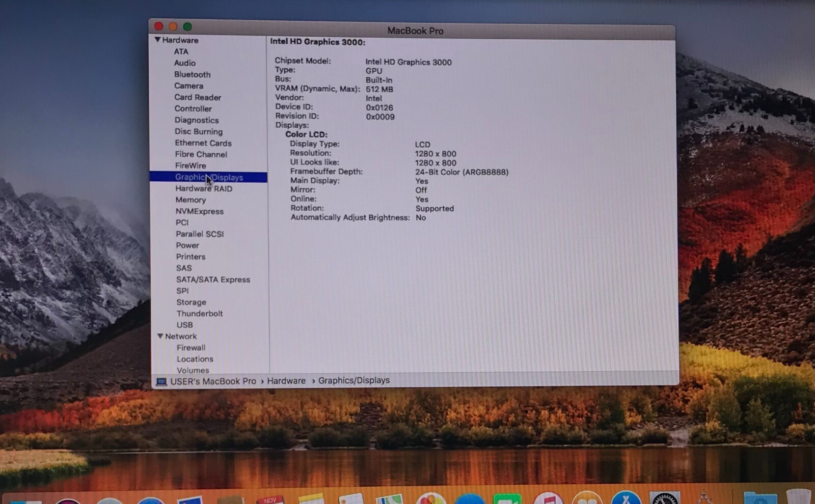This screenshot has width=815, height=504.
Task: Select Disc Burning entry
Action: 199,131
